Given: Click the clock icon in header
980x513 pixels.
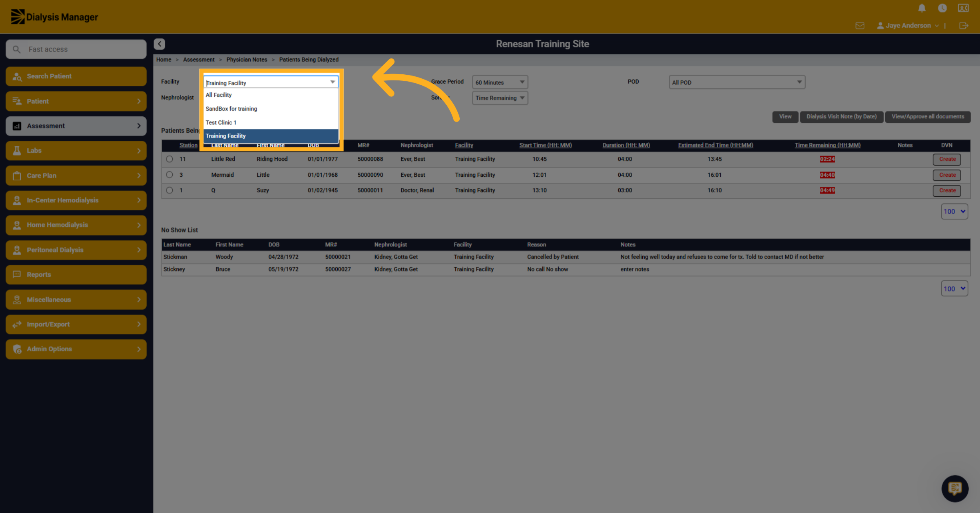Looking at the screenshot, I should (x=942, y=8).
